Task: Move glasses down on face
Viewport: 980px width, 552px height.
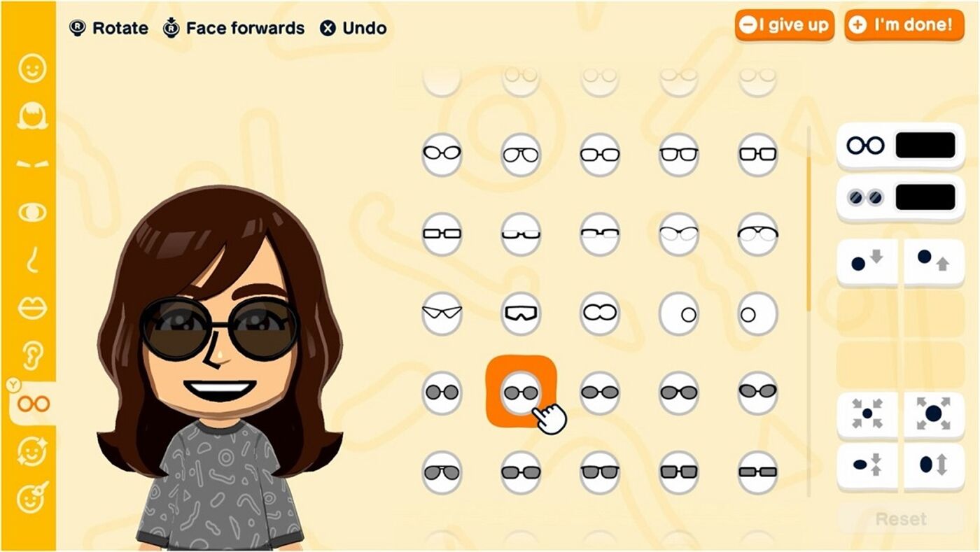Action: (x=867, y=261)
